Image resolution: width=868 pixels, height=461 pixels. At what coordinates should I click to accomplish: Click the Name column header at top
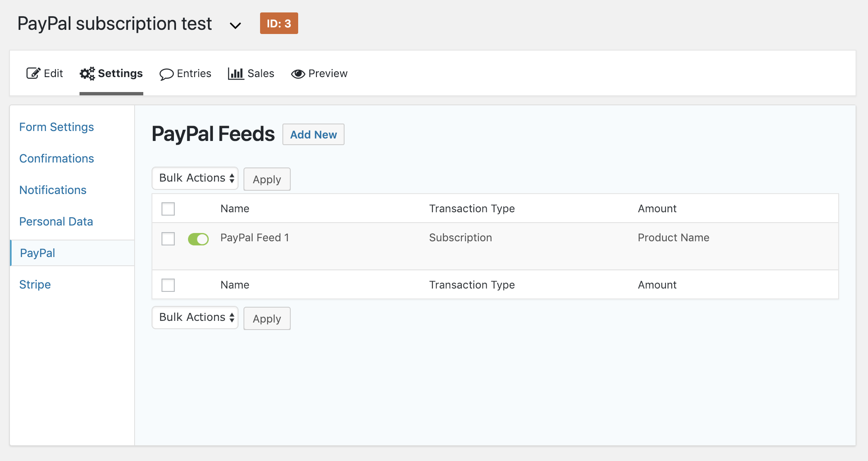pos(235,209)
